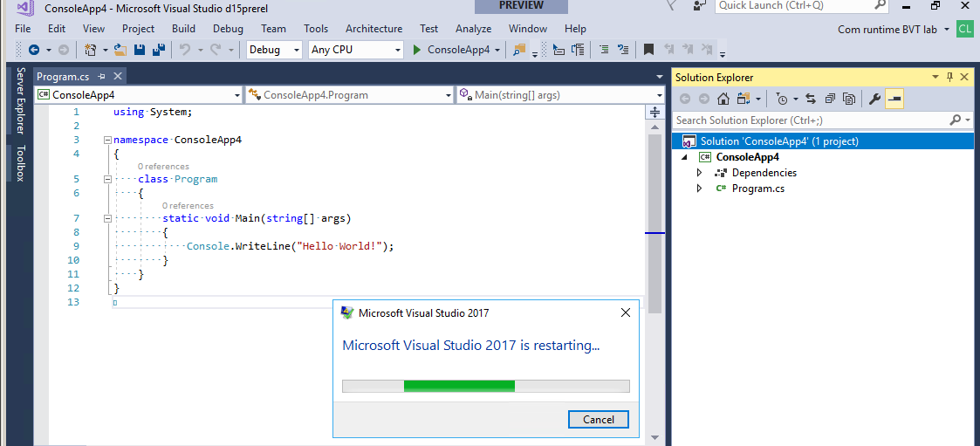The width and height of the screenshot is (980, 446).
Task: Collapse the namespace ConsoleApp4 outlining box
Action: (107, 141)
